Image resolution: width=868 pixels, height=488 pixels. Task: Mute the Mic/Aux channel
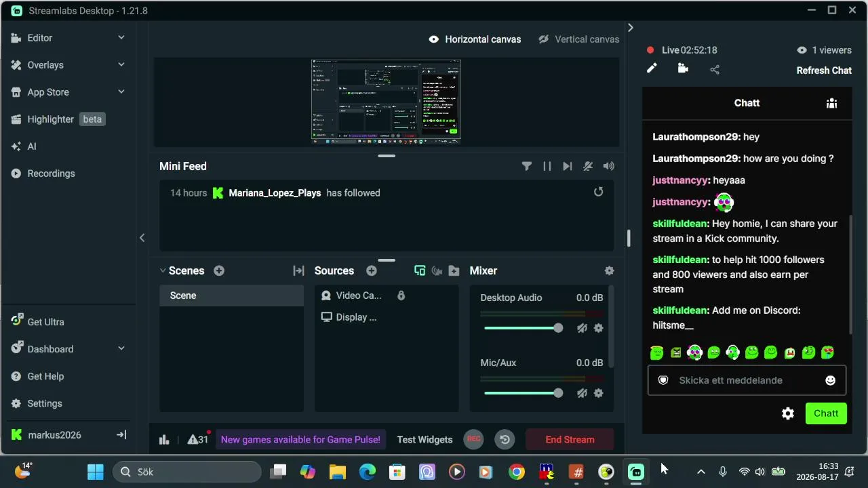click(582, 393)
